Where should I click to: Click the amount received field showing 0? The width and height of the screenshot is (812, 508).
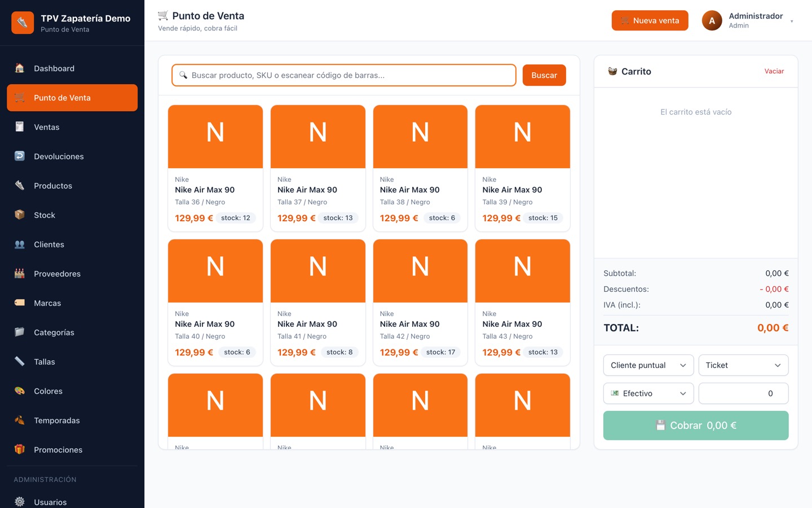743,393
